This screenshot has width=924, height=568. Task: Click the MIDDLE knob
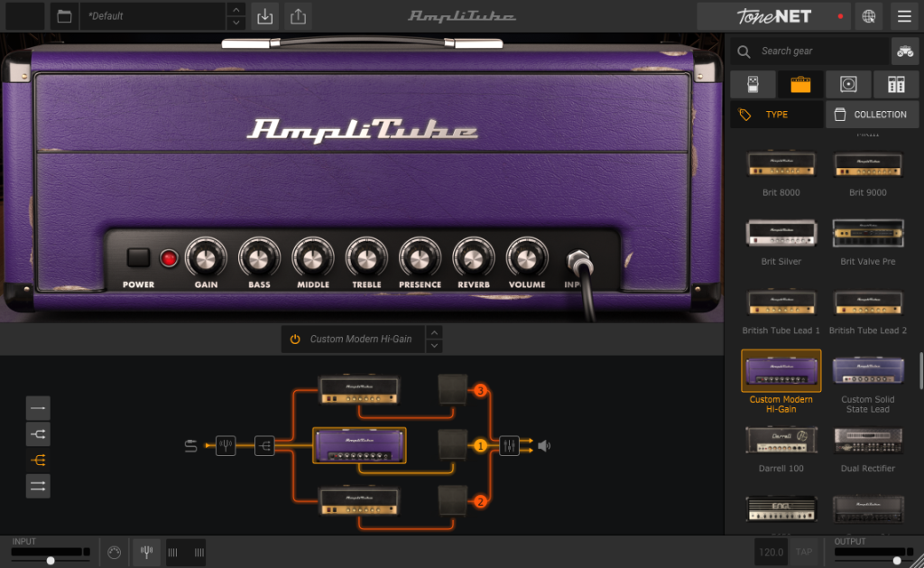tap(313, 258)
